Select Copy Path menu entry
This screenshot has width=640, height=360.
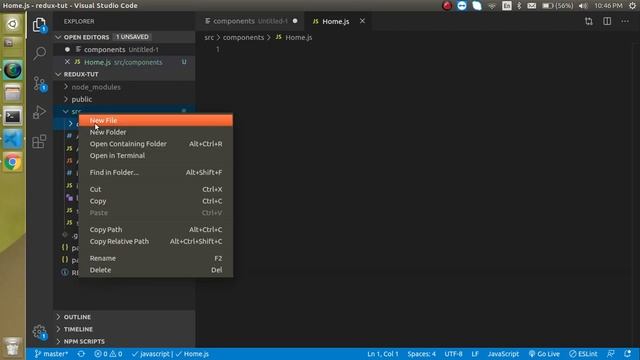(x=156, y=230)
